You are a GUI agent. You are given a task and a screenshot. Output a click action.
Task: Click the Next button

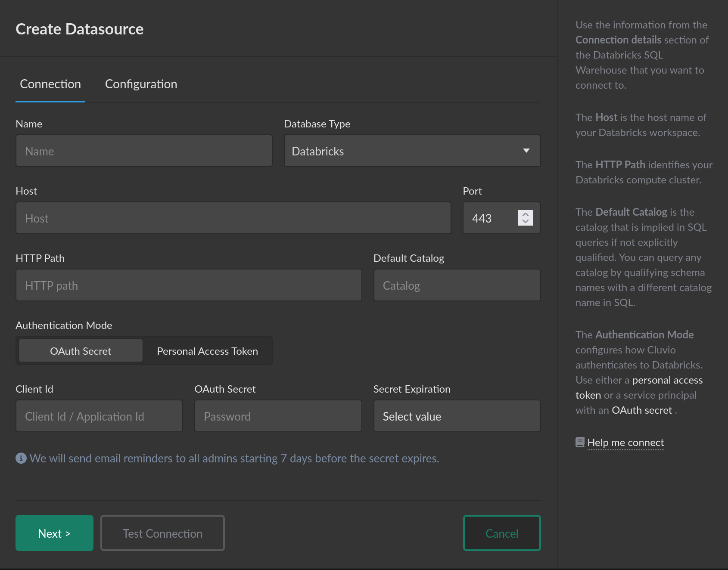[x=54, y=533]
